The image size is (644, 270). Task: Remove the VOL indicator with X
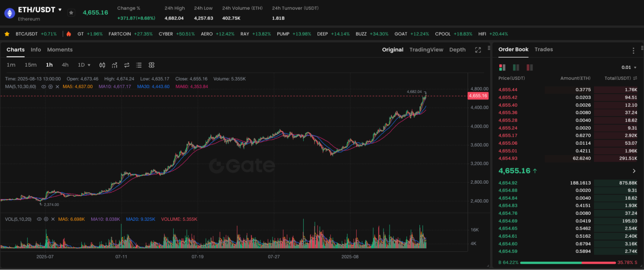(x=53, y=219)
